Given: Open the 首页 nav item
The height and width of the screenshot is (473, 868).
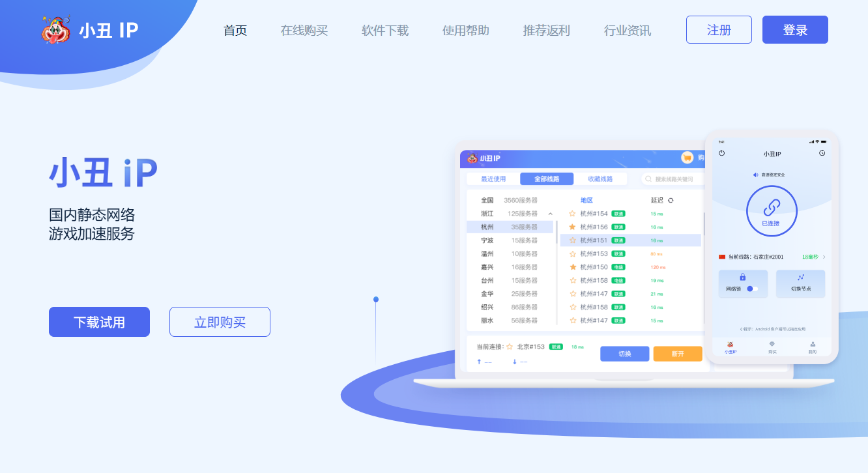Looking at the screenshot, I should pos(235,31).
